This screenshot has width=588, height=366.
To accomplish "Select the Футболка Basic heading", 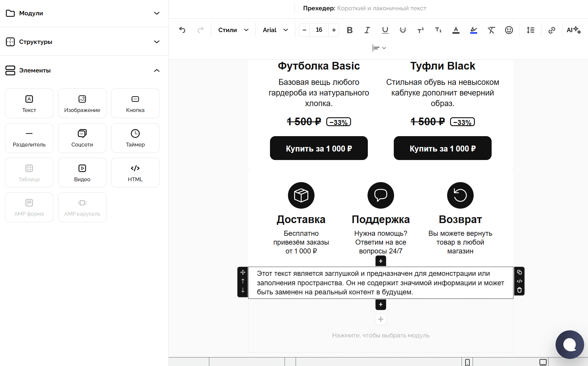I will coord(319,66).
